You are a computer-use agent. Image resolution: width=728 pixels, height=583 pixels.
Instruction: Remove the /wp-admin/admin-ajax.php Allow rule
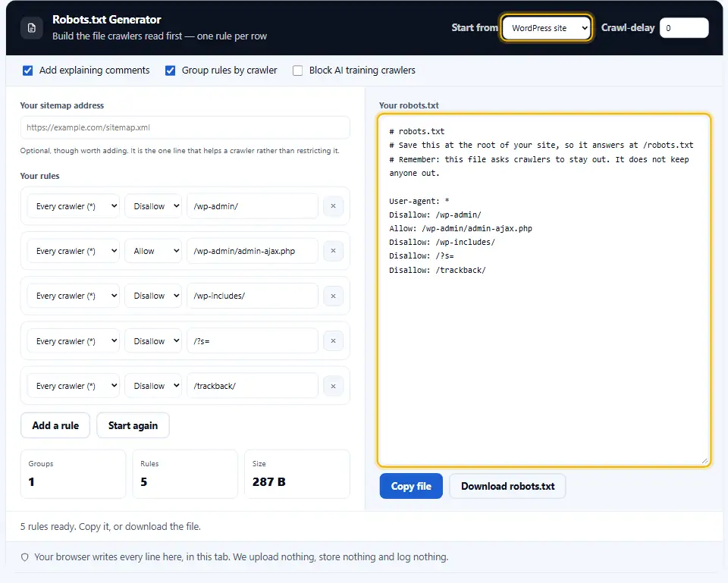pyautogui.click(x=333, y=251)
